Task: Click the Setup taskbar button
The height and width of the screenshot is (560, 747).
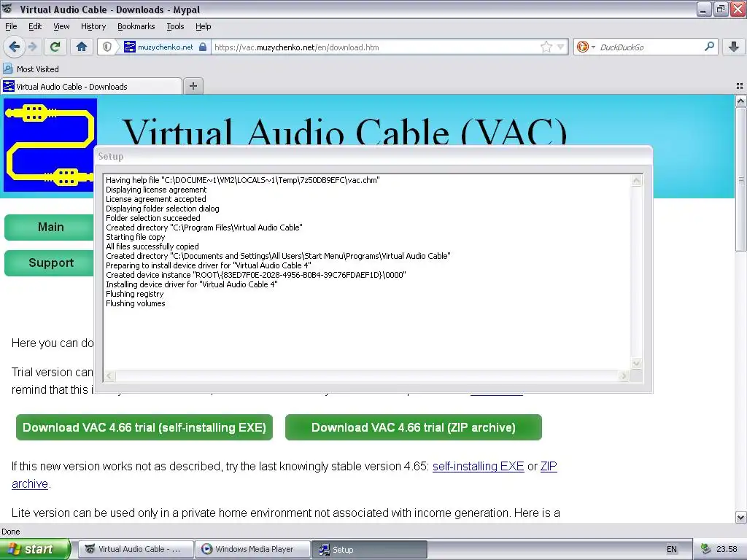Action: [370, 549]
